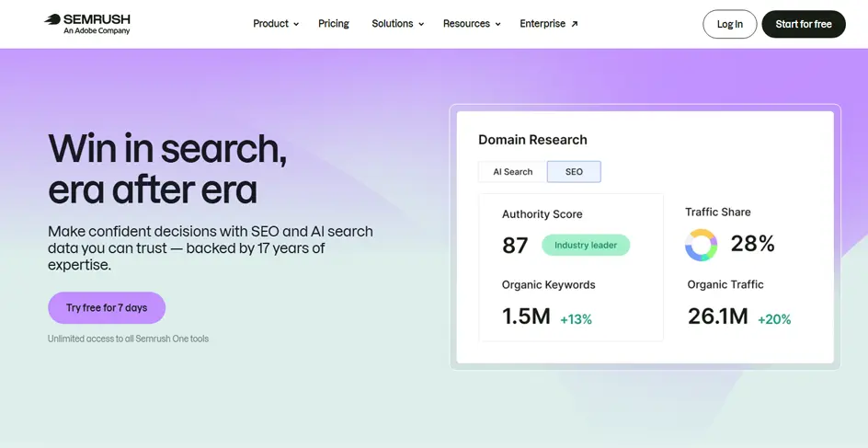868x448 pixels.
Task: Click the Domain Research heading
Action: pyautogui.click(x=532, y=140)
